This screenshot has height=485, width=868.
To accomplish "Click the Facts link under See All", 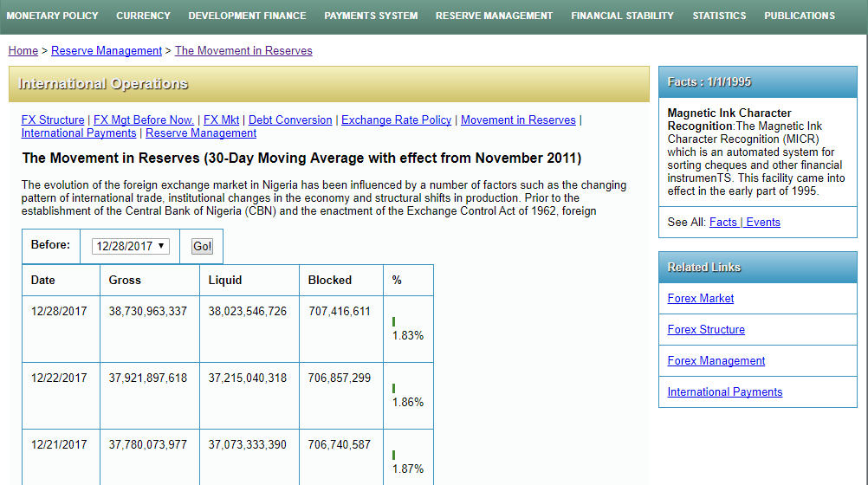I will [x=723, y=223].
